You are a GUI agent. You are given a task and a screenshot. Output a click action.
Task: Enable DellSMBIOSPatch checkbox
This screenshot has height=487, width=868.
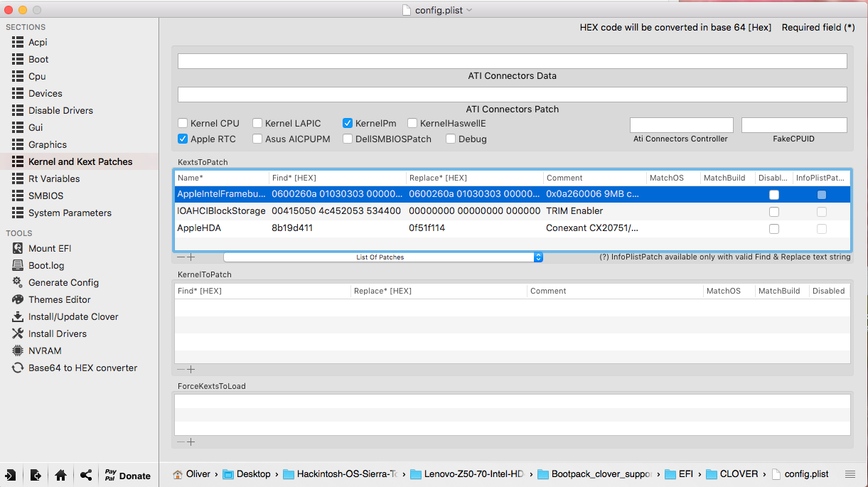point(348,139)
